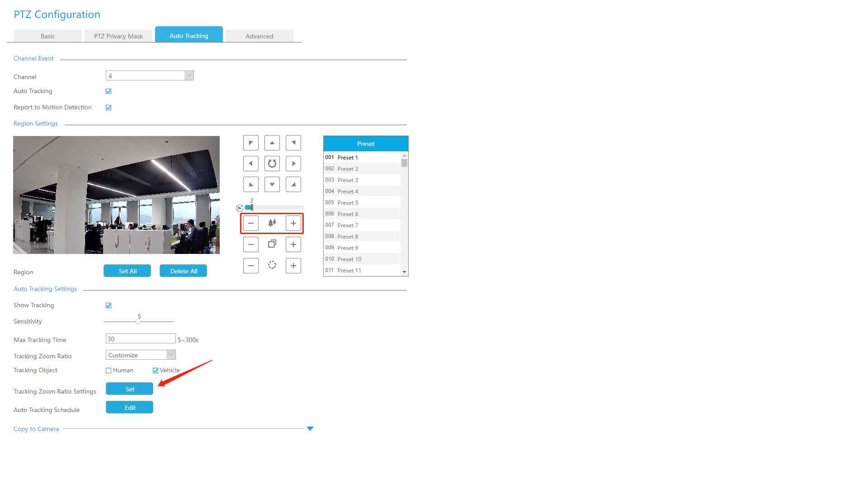Open the Advanced tab
The image size is (868, 488).
click(x=259, y=36)
